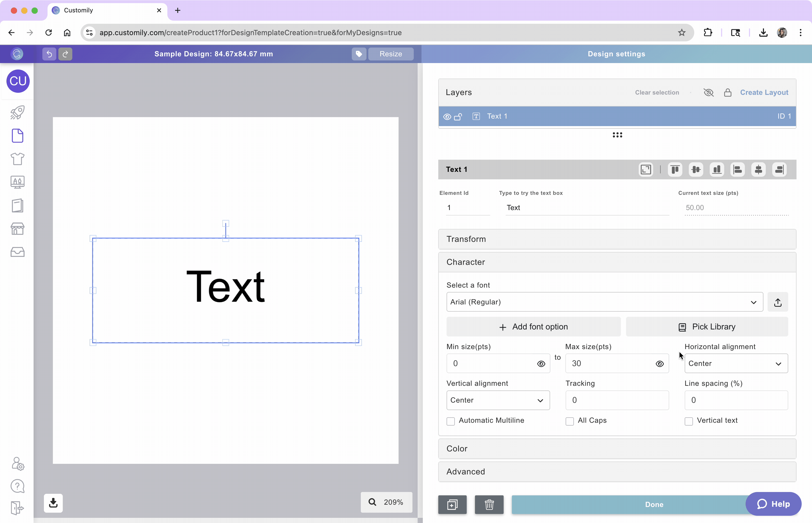The width and height of the screenshot is (812, 523).
Task: Click the redo arrow button
Action: (65, 54)
